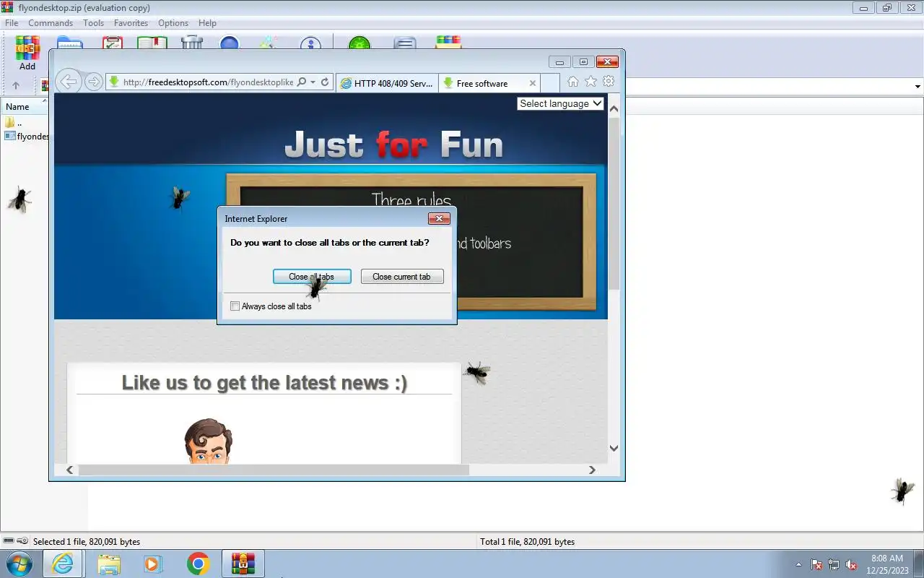Open the Commands menu in WinRAR
Image resolution: width=924 pixels, height=578 pixels.
[51, 23]
